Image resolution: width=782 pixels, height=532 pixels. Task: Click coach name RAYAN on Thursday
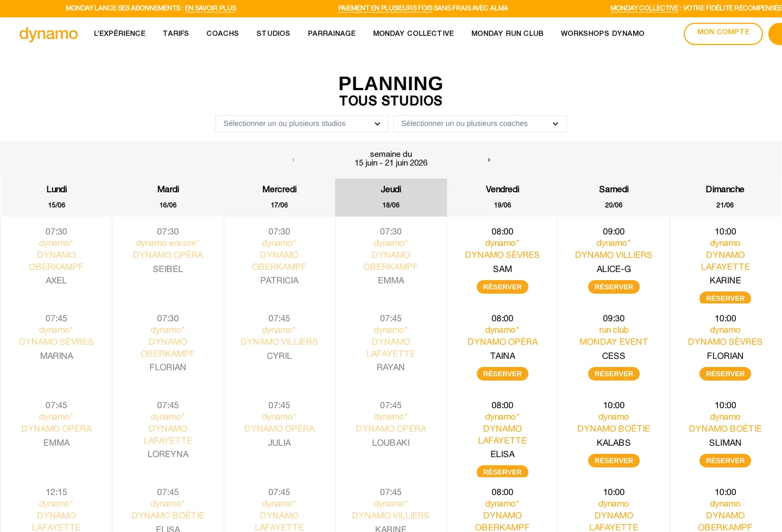point(391,368)
